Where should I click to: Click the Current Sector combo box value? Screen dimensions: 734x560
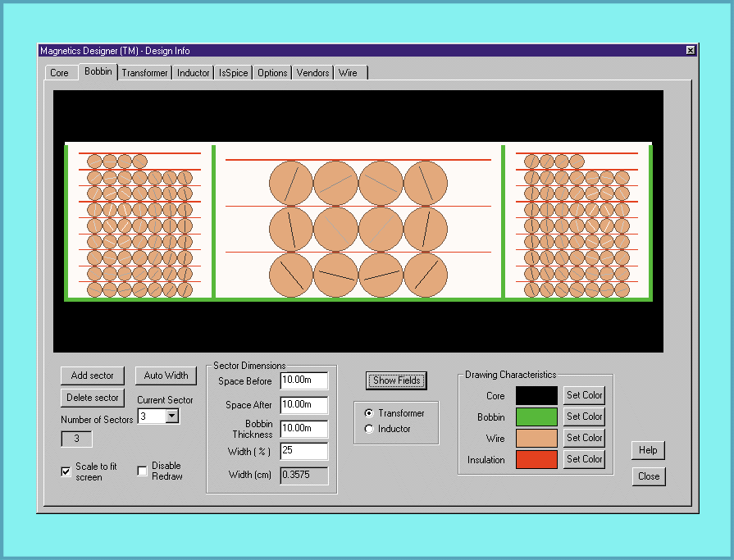point(152,416)
